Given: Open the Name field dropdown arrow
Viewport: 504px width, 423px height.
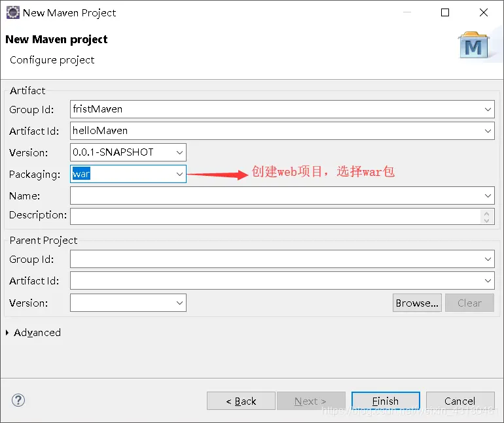Looking at the screenshot, I should click(x=488, y=195).
